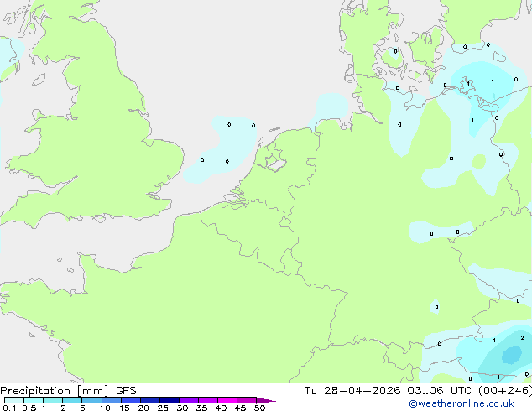Viewport: 532px width, 411px height.
Task: Select the 40–45 mm pink swatch
Action: click(x=227, y=400)
